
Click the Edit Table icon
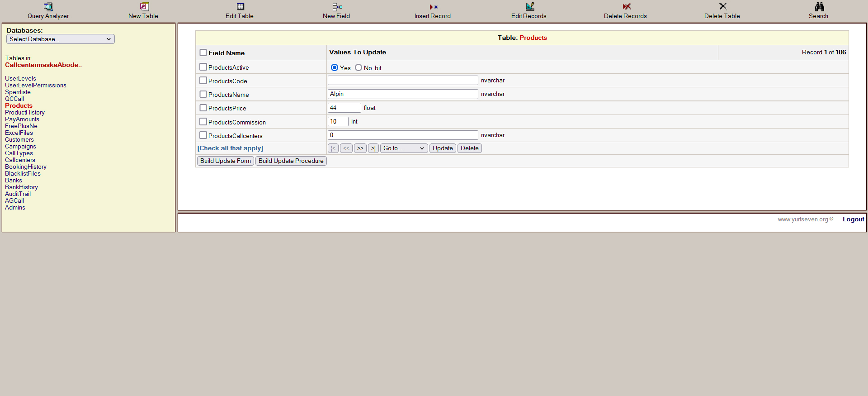point(241,7)
